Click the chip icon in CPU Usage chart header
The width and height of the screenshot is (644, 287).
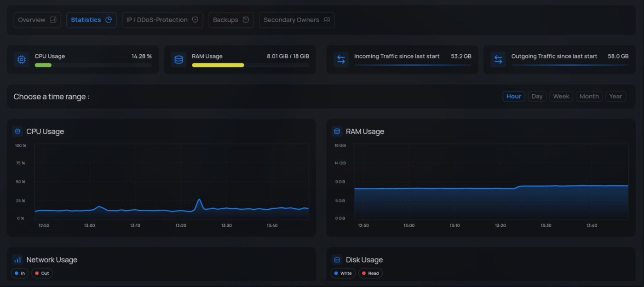coord(17,131)
